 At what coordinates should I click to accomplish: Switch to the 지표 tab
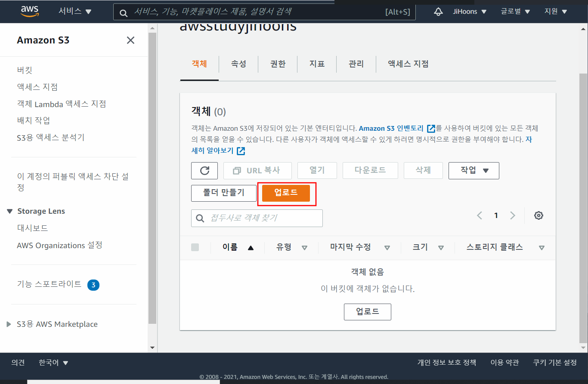tap(317, 64)
